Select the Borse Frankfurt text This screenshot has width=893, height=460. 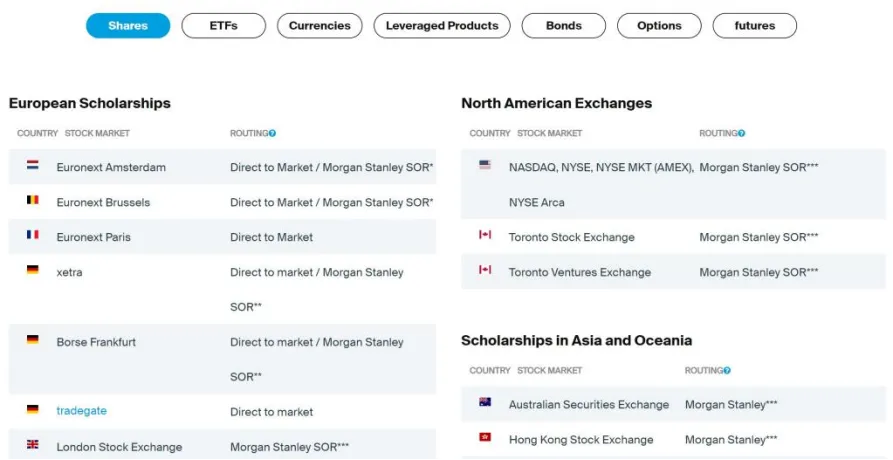point(96,342)
